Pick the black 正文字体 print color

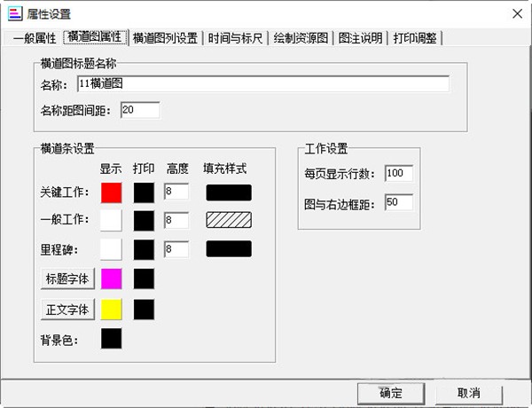point(144,310)
